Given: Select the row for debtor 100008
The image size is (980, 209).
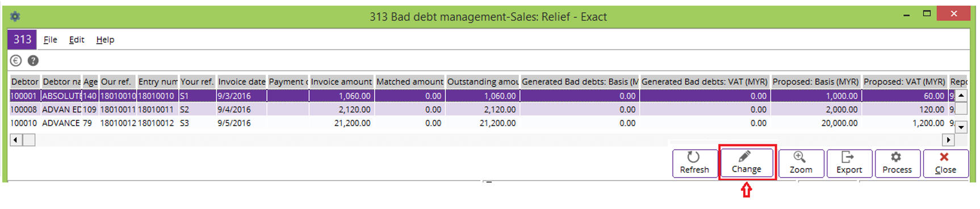Looking at the screenshot, I should (x=481, y=110).
